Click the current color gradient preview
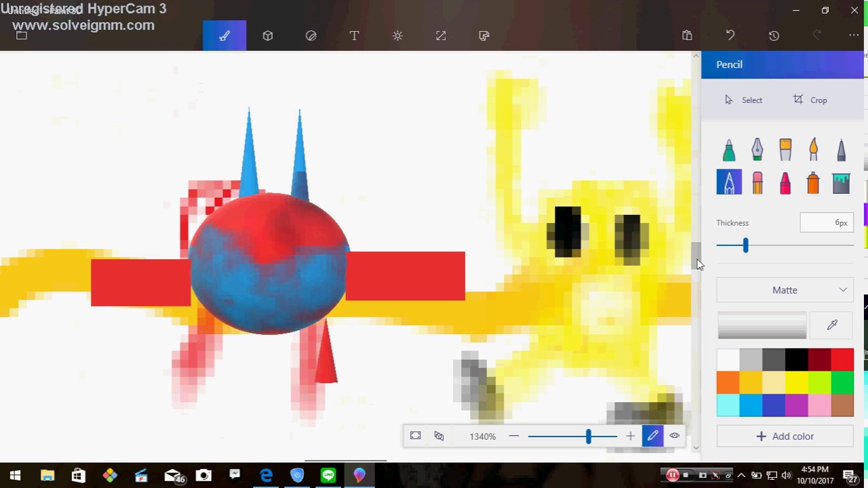Image resolution: width=868 pixels, height=488 pixels. [762, 325]
